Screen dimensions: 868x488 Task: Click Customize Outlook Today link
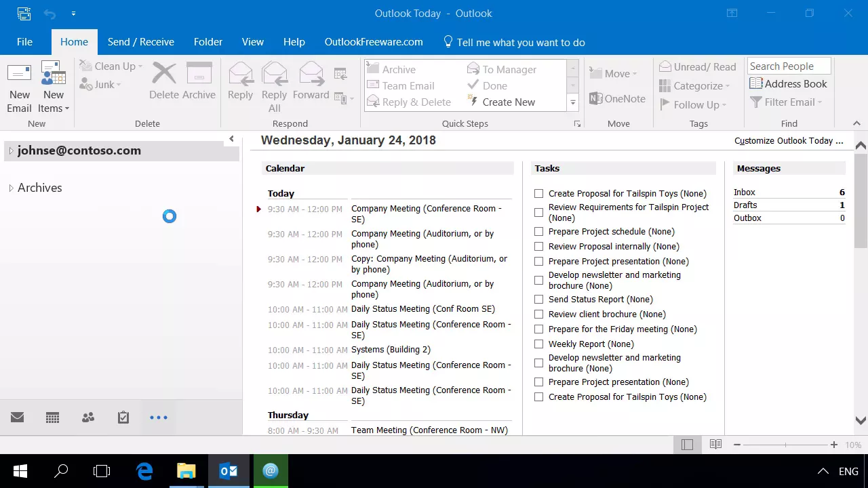(x=789, y=141)
